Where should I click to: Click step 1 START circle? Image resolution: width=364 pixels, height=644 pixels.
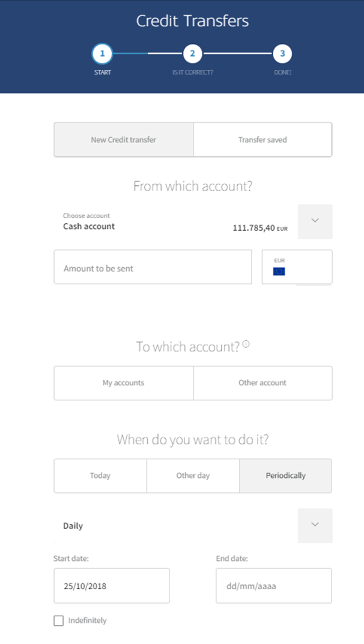pyautogui.click(x=102, y=54)
